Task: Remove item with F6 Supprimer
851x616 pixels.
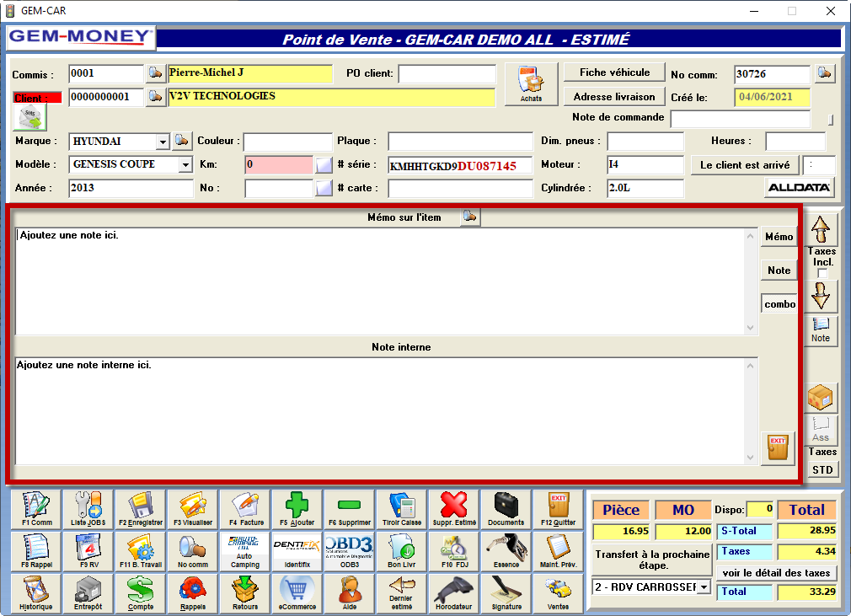Action: coord(350,509)
